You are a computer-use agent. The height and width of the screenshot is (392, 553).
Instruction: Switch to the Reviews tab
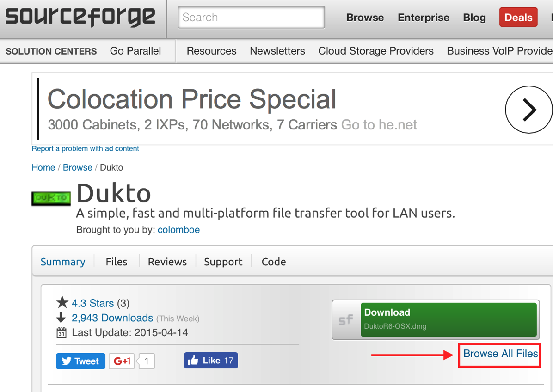(x=167, y=262)
